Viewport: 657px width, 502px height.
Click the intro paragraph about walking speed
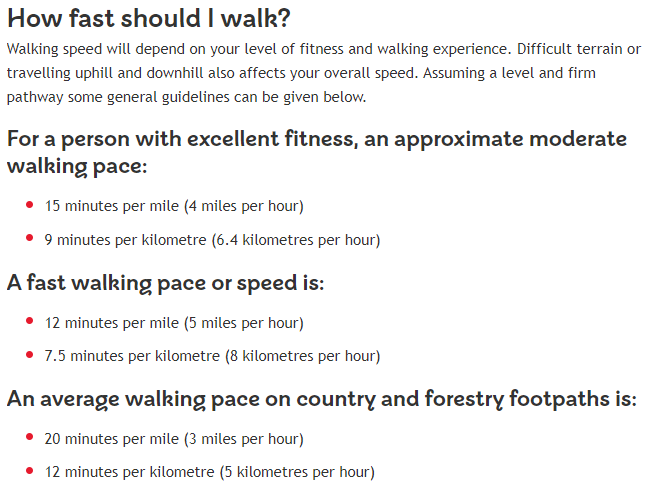(x=323, y=73)
